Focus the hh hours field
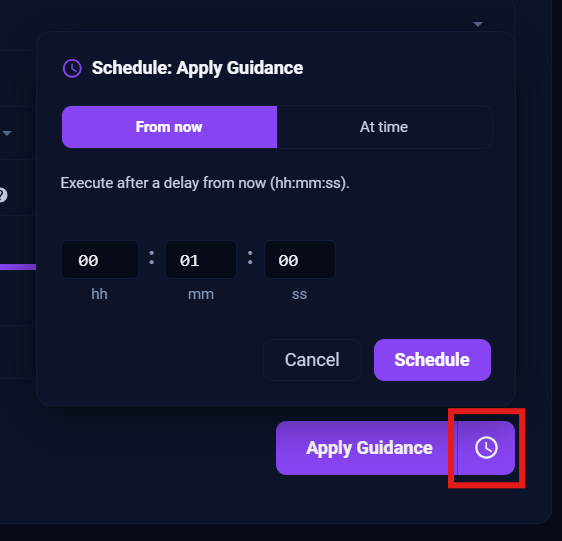 click(100, 260)
